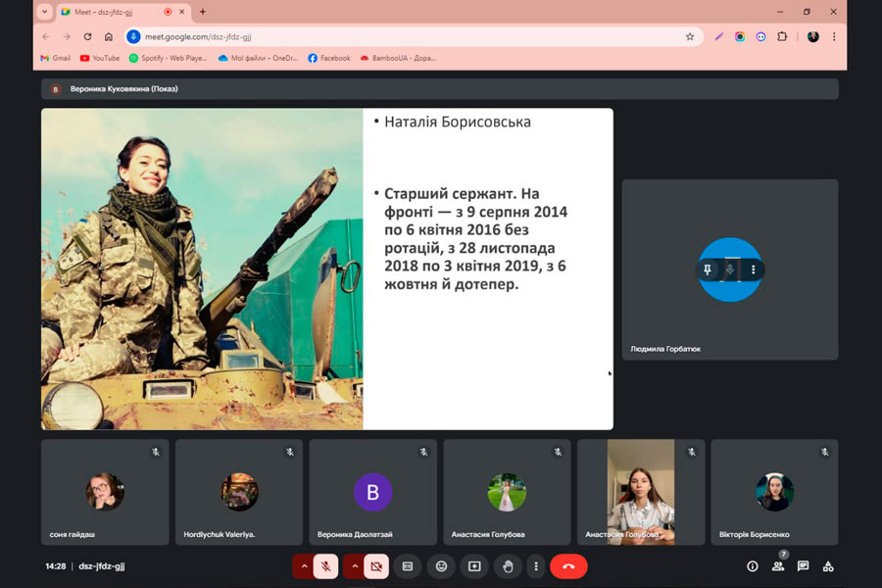This screenshot has width=882, height=588.
Task: Open chat with everyone
Action: pyautogui.click(x=804, y=566)
